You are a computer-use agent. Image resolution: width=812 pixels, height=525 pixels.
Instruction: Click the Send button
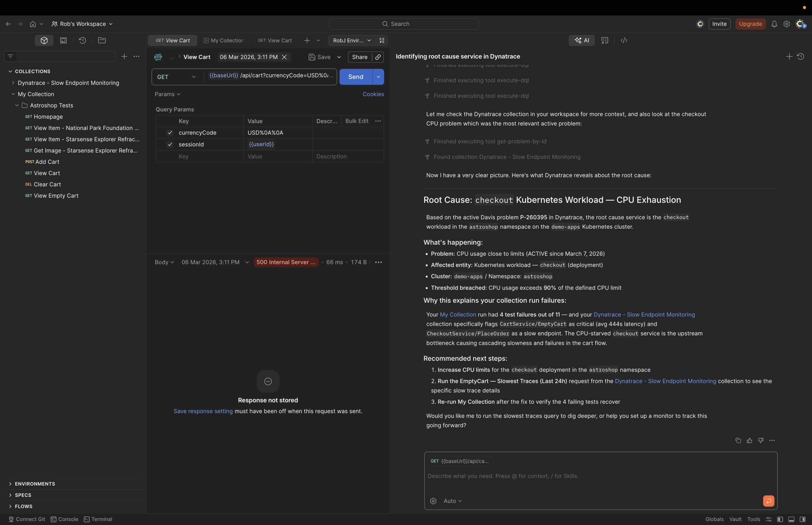point(356,77)
